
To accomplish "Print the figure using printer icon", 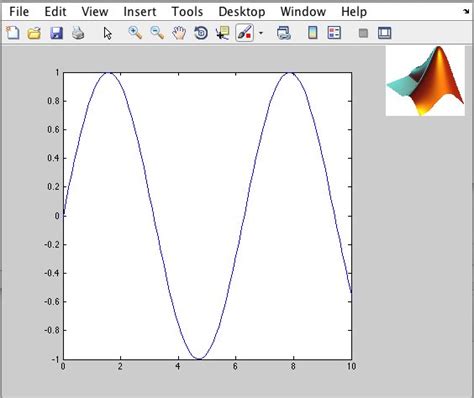I will [78, 33].
